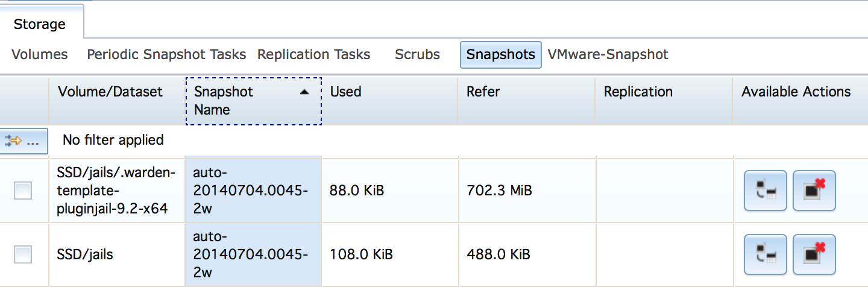Clone the pluginjail-9.2-x64 template snapshot
This screenshot has width=868, height=287.
click(766, 191)
